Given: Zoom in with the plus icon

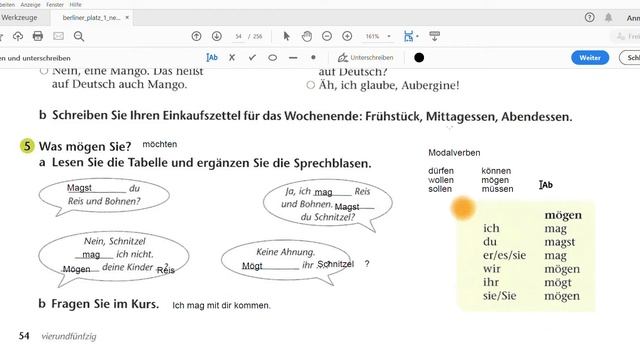Looking at the screenshot, I should (x=347, y=36).
